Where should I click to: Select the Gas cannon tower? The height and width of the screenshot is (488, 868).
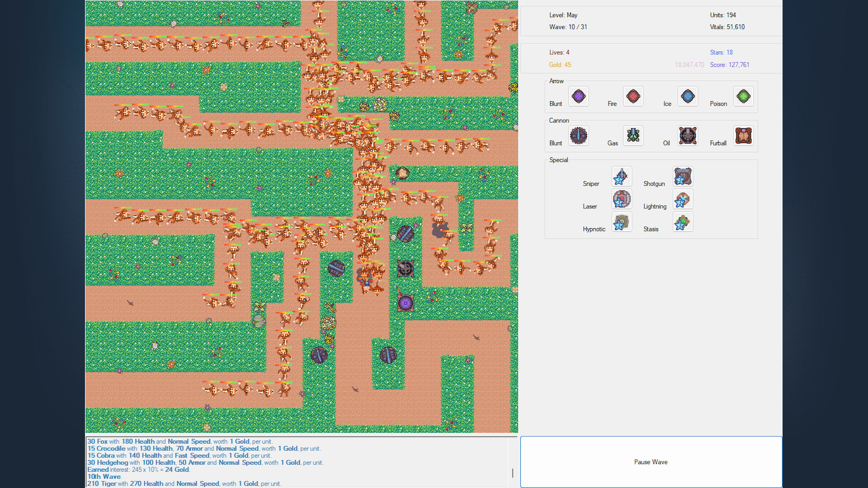coord(633,136)
